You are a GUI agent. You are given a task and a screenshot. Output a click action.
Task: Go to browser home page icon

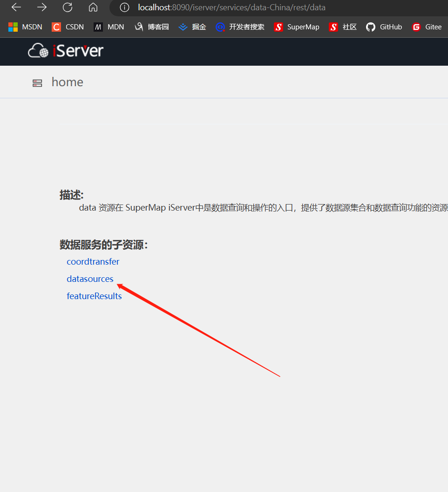click(x=93, y=7)
